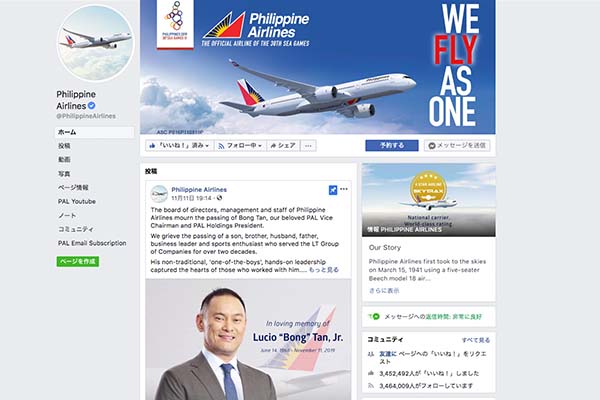Click the blue verified badge next to Philippine Airlines
Image resolution: width=600 pixels, height=400 pixels.
[x=91, y=105]
